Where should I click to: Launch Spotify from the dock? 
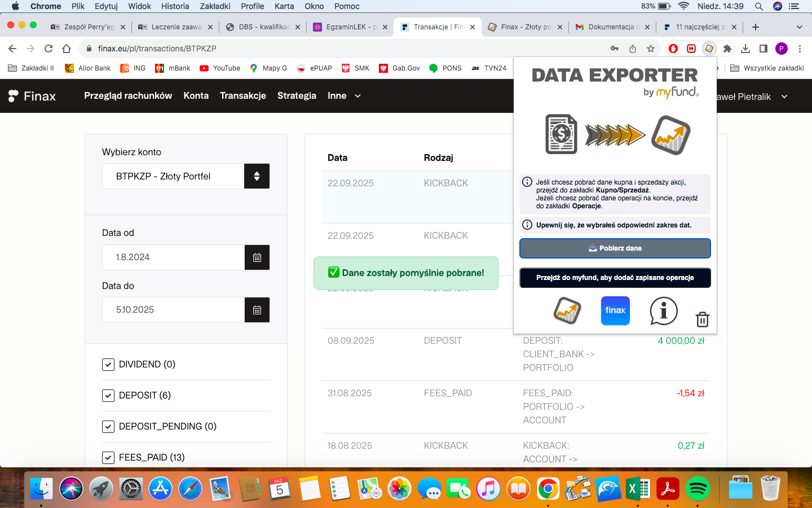698,489
